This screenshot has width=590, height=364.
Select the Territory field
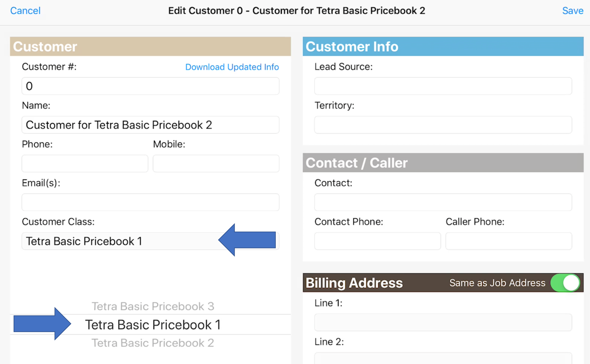coord(443,125)
